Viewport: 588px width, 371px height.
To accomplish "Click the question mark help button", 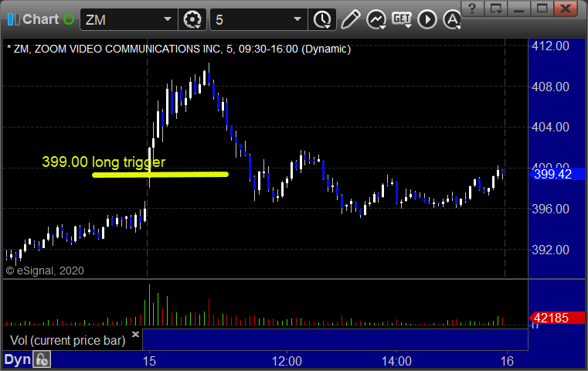I will tap(472, 9).
